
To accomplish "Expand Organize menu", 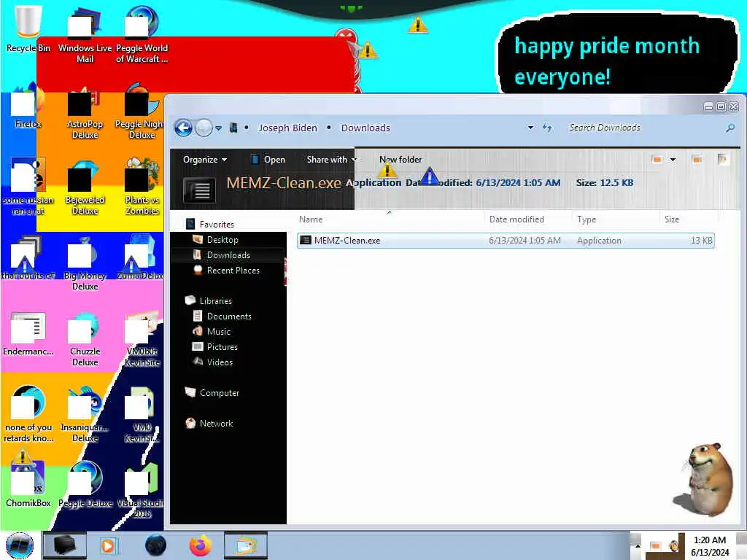I will [x=205, y=160].
